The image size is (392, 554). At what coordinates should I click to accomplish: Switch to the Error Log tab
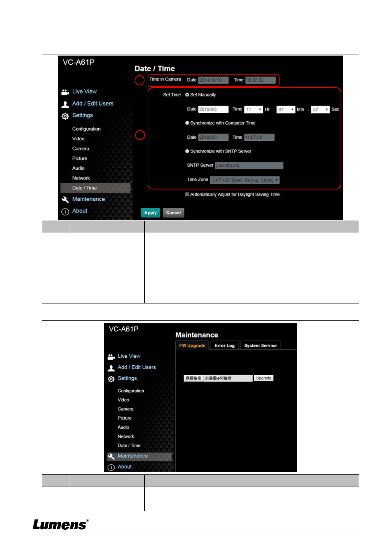tap(225, 346)
